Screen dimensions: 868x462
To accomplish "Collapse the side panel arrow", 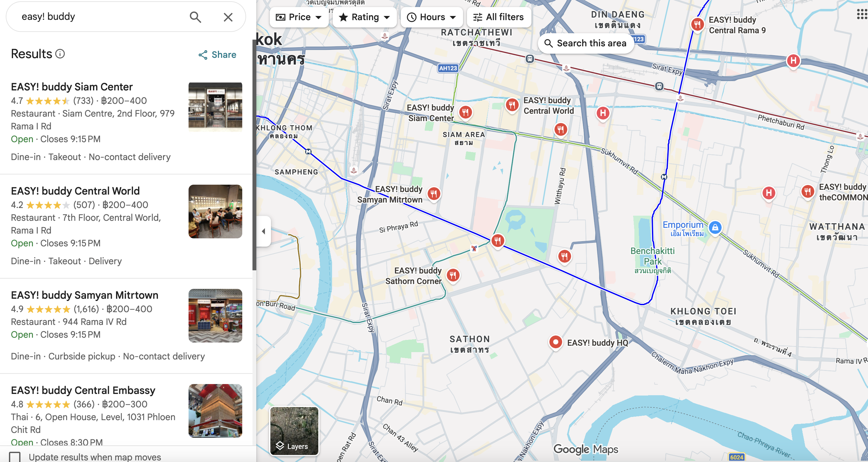I will click(263, 231).
